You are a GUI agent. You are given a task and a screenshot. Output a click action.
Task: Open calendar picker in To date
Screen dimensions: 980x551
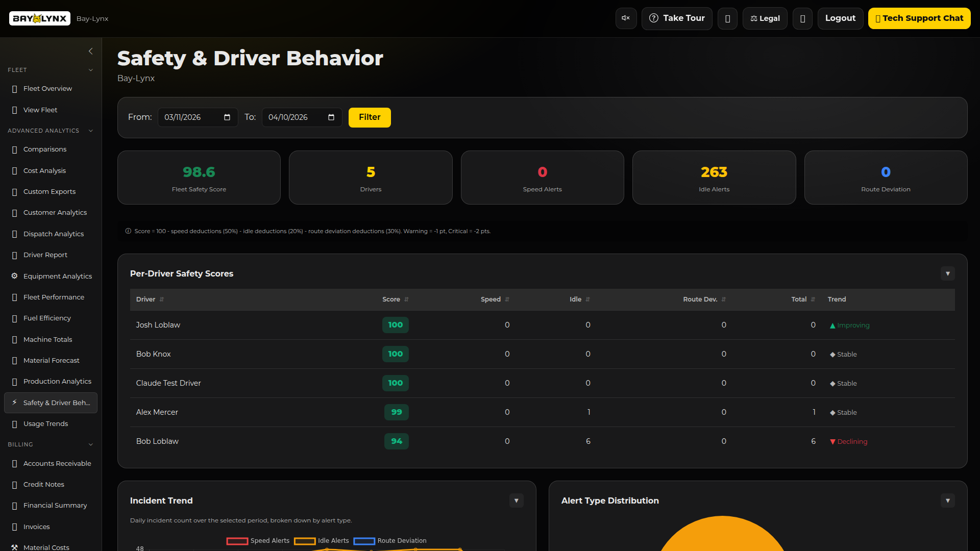(x=331, y=117)
